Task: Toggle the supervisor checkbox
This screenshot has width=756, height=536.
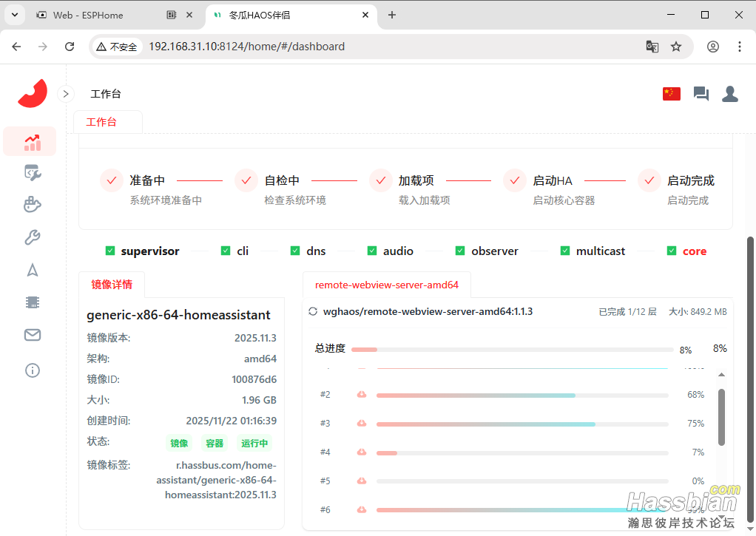Action: pos(110,251)
